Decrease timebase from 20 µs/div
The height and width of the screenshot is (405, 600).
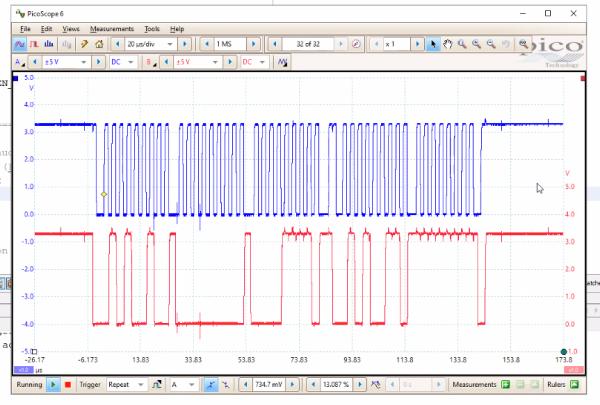point(117,44)
